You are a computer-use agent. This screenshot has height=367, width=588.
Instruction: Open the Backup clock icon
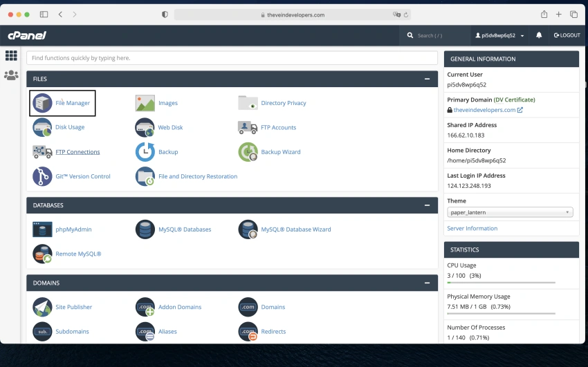(145, 151)
